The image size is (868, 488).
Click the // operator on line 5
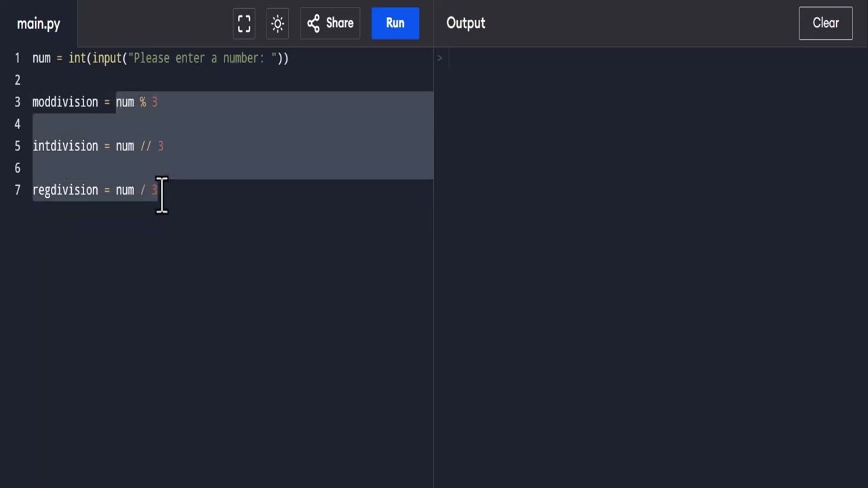146,146
